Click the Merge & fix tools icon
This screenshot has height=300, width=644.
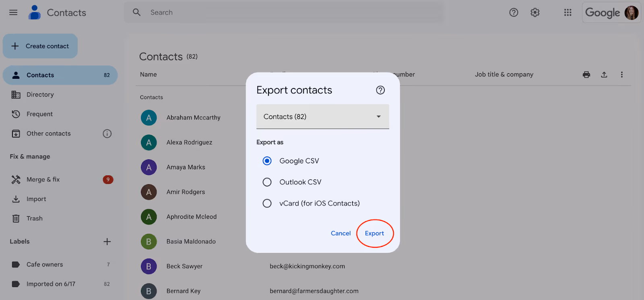tap(16, 179)
